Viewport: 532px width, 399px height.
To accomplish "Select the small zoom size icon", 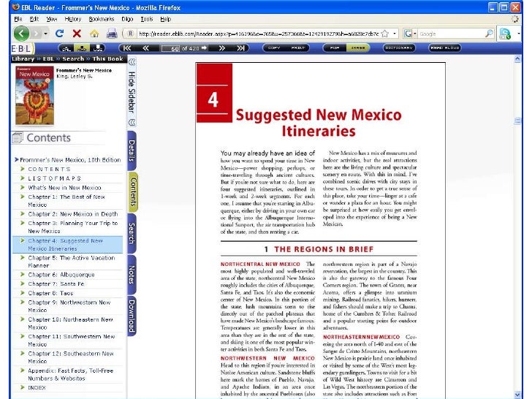I will tap(66, 48).
